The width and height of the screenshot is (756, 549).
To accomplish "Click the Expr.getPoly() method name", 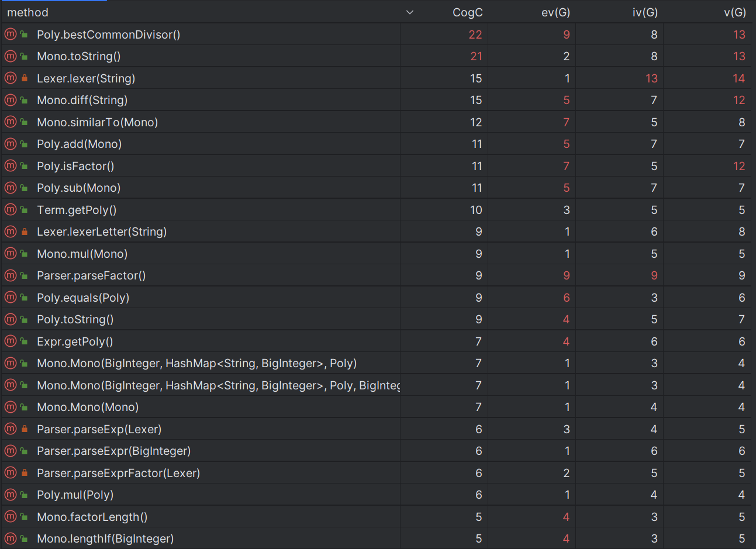I will (75, 341).
